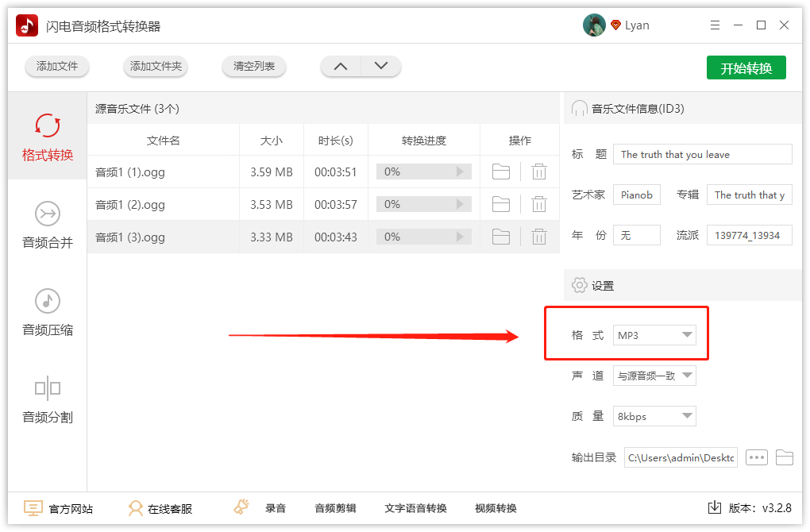Select the 音频1 (3).ogg file name
The height and width of the screenshot is (532, 810).
click(130, 237)
